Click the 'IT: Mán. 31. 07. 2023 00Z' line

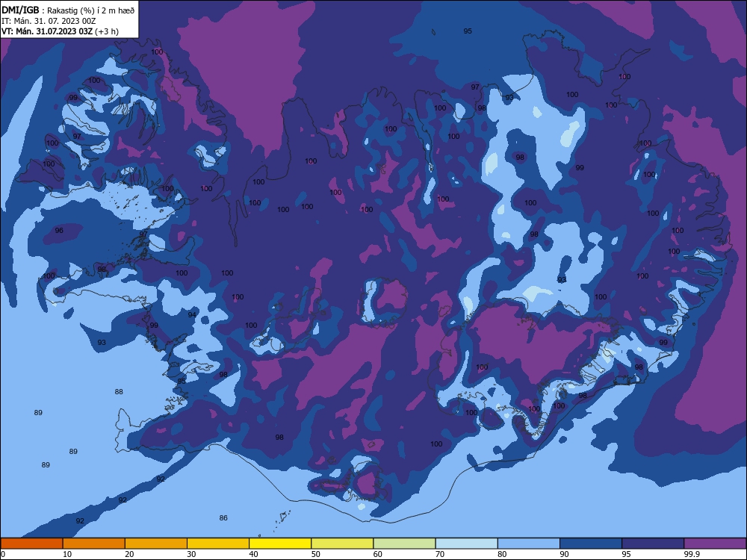49,21
